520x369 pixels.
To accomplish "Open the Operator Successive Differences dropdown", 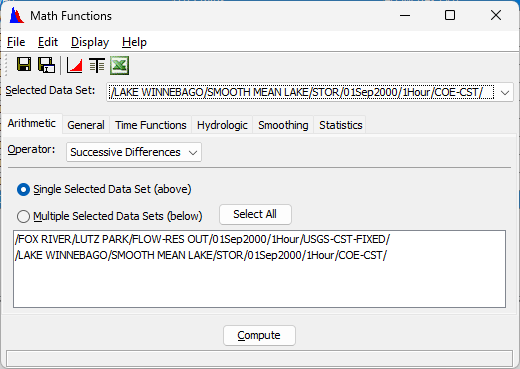I will 134,152.
